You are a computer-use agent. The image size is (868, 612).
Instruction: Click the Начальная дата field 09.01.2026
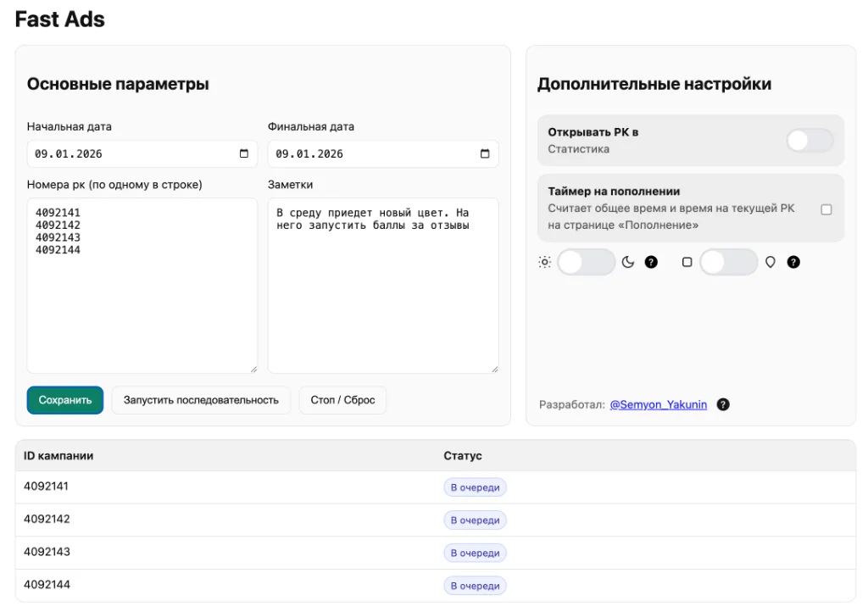[142, 153]
